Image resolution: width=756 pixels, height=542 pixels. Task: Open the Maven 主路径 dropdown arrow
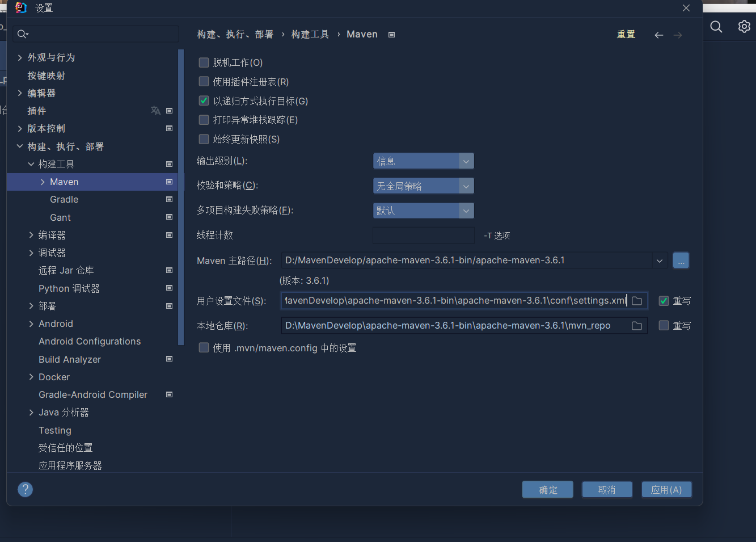coord(659,261)
